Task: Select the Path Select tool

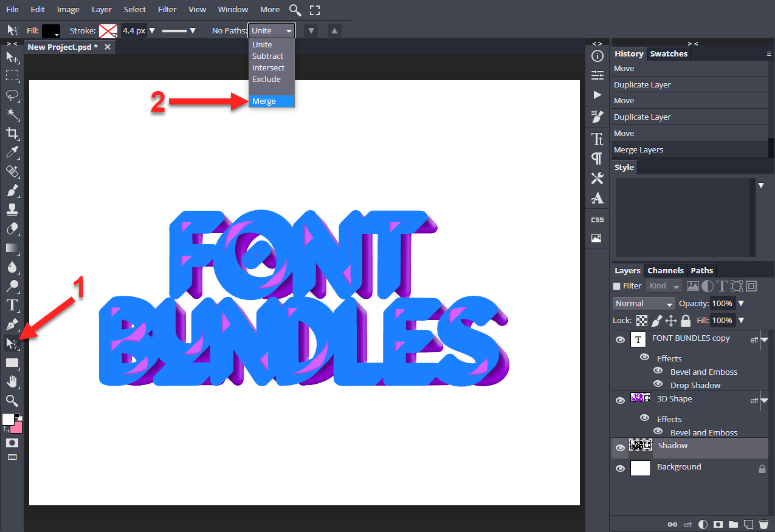Action: coord(12,343)
